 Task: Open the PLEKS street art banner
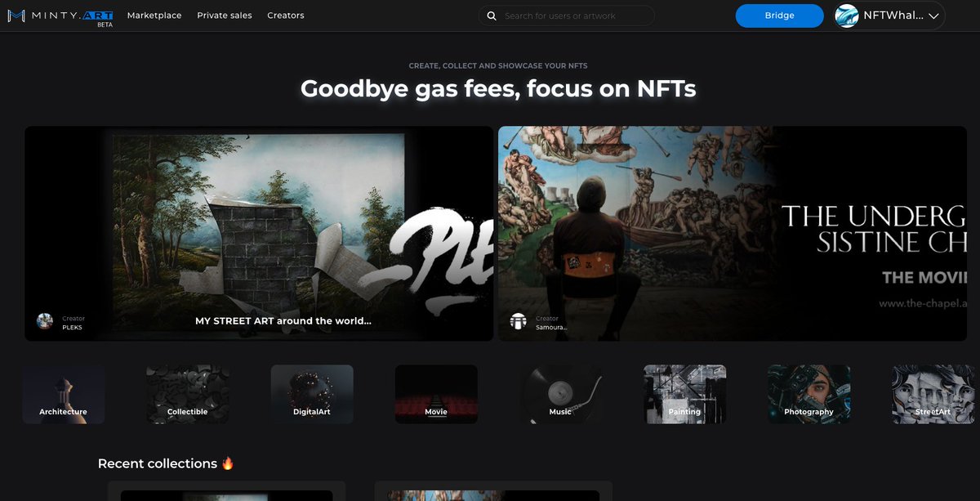point(259,233)
